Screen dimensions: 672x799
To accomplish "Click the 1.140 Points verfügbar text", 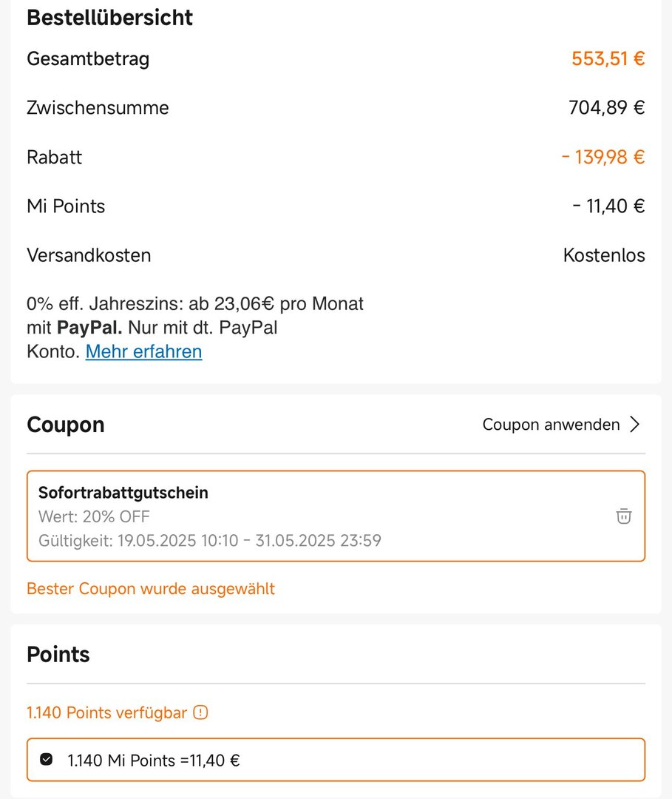I will point(107,712).
